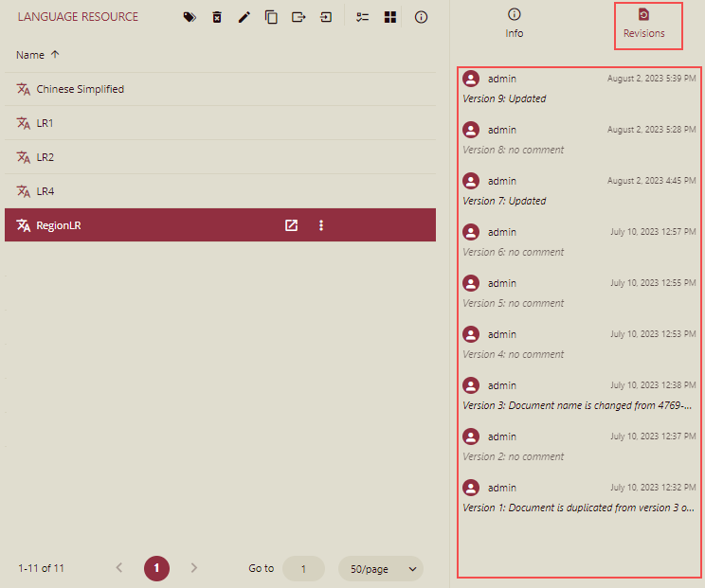Click the import icon in toolbar

[x=326, y=17]
